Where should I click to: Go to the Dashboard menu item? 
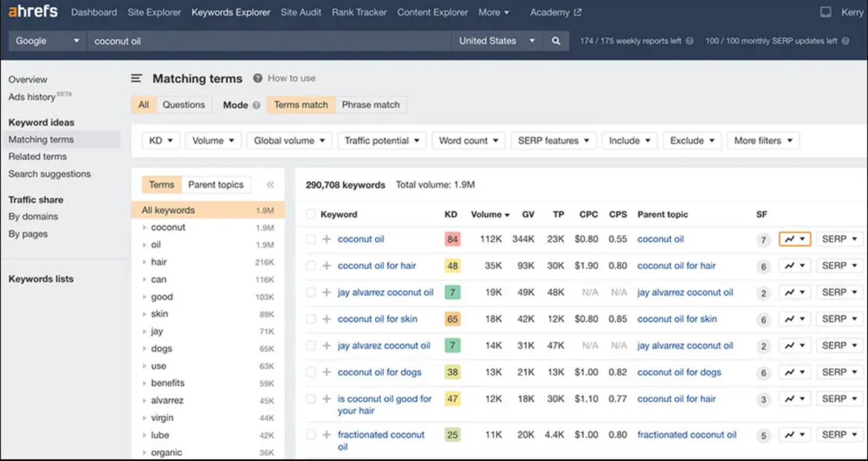(x=94, y=12)
